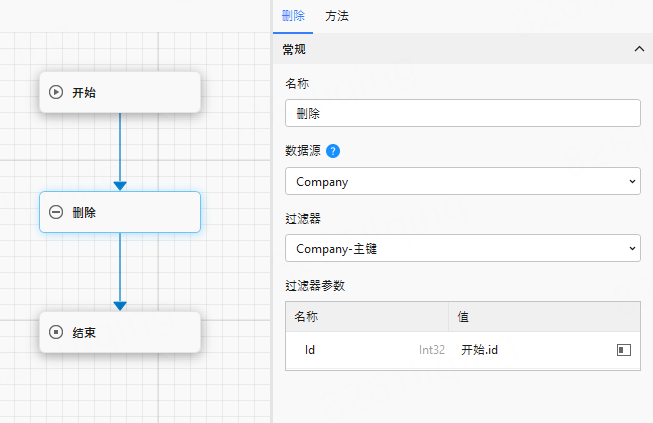Focus the 名称 text field containing 删除
Viewport: 653px width, 423px height.
pyautogui.click(x=462, y=113)
